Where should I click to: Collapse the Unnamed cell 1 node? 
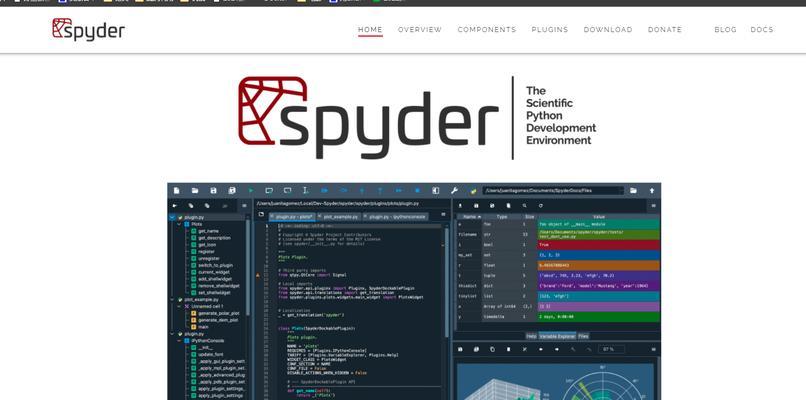179,306
